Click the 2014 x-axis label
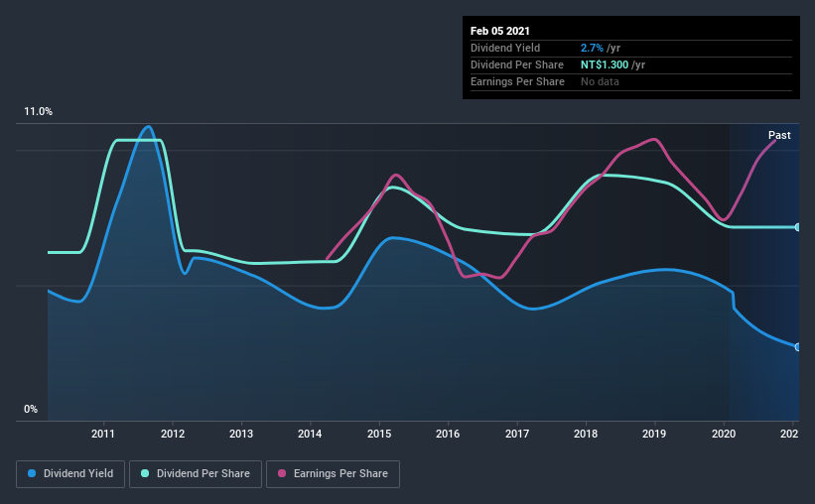 310,434
